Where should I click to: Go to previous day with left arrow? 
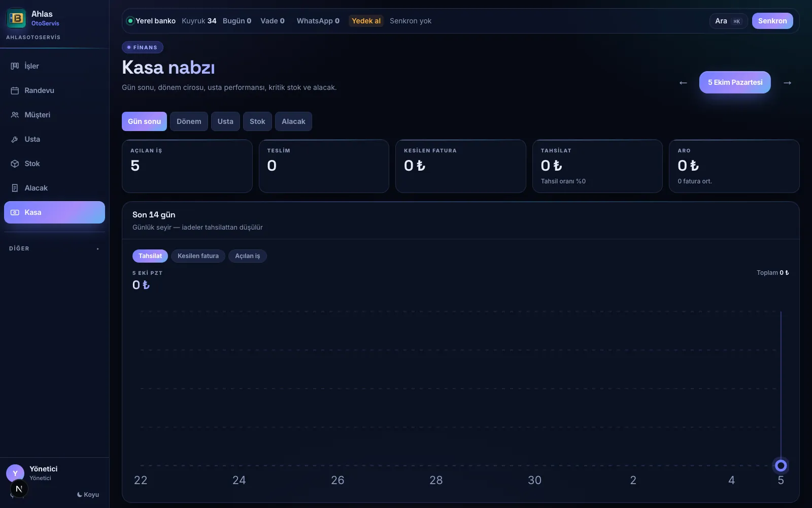pos(683,83)
